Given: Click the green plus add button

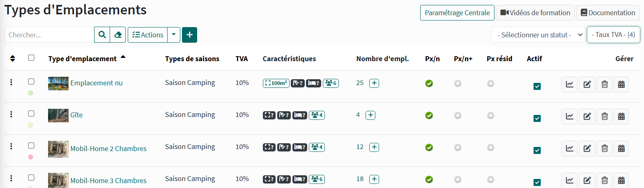Looking at the screenshot, I should coord(189,35).
